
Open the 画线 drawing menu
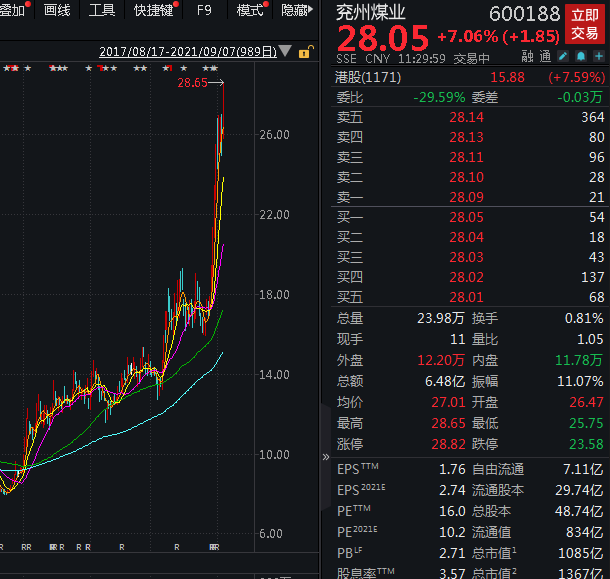57,10
